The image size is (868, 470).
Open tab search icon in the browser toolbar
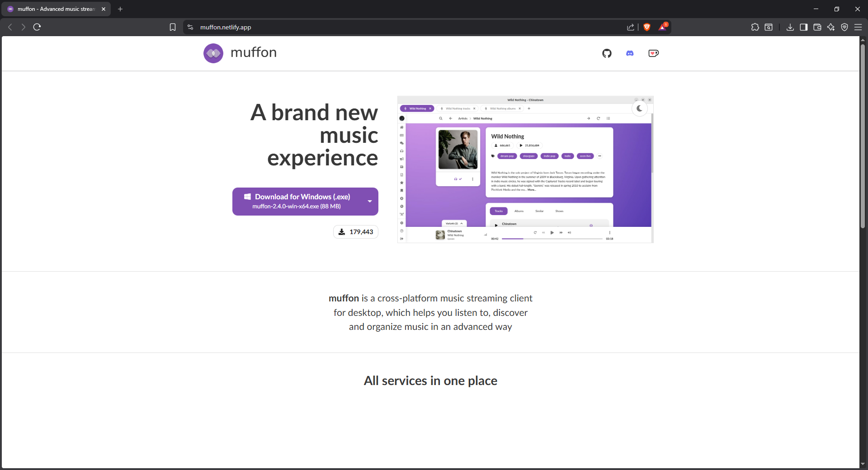769,27
